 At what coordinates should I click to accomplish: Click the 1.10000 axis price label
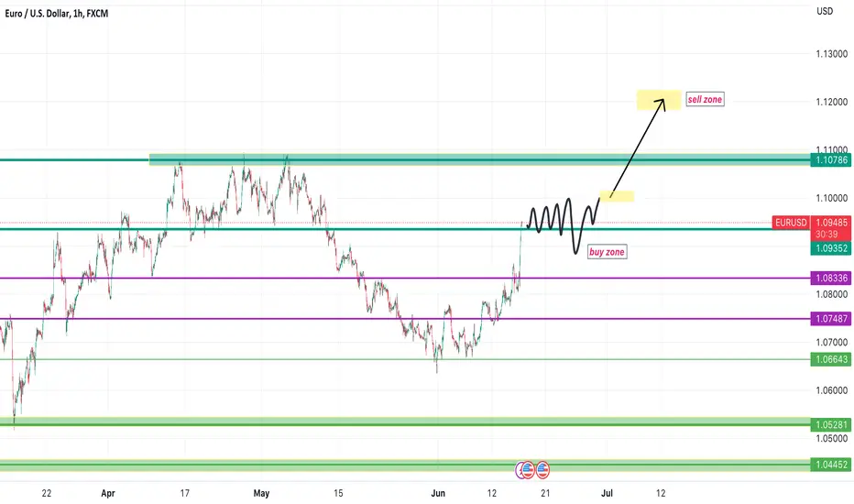831,198
